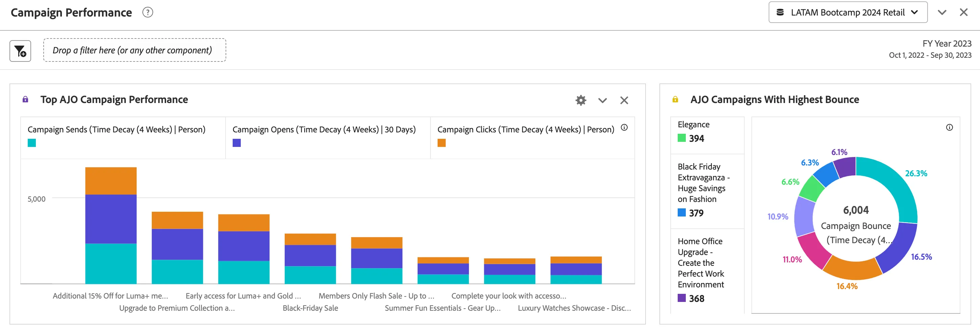Click the purple lock icon beside Top AJO

[25, 100]
